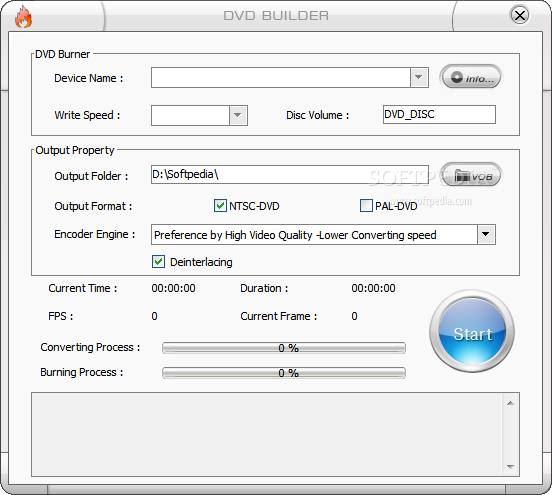
Task: Toggle the Deinterlacing checkbox
Action: point(158,262)
